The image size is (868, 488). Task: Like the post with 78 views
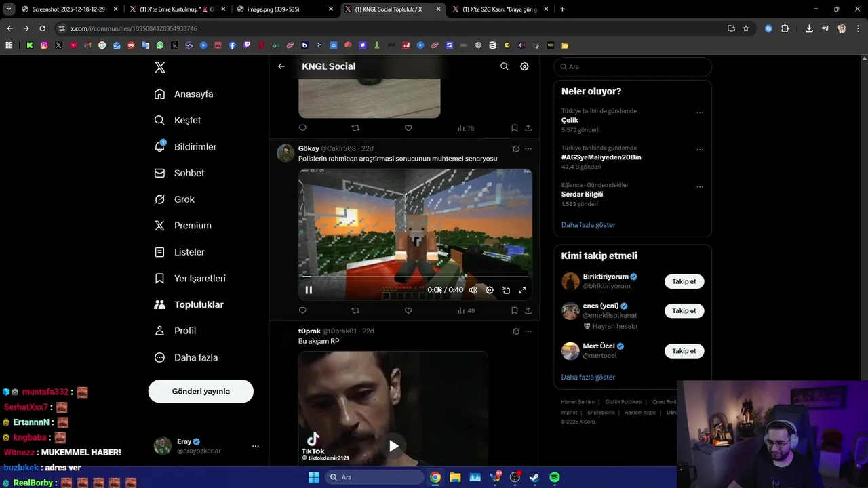point(408,128)
